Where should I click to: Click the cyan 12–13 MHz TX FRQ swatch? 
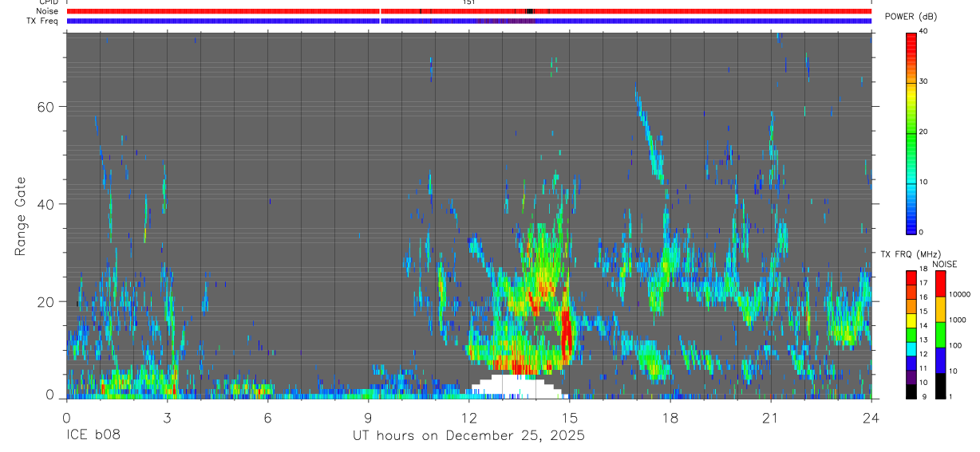(911, 349)
